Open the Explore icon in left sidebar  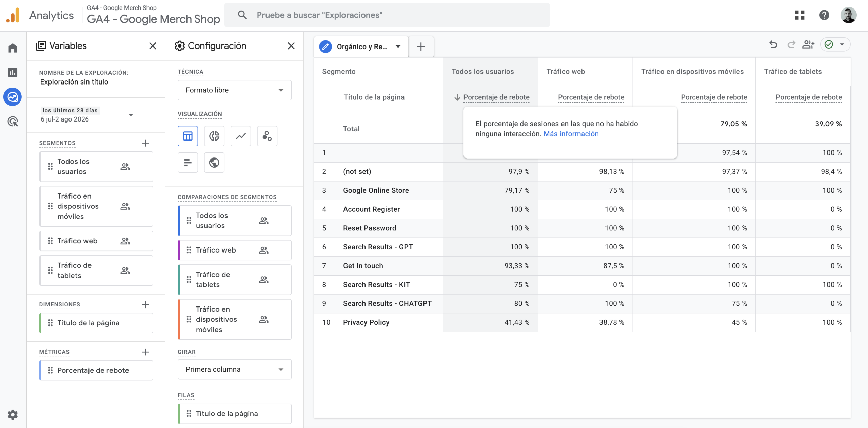13,97
